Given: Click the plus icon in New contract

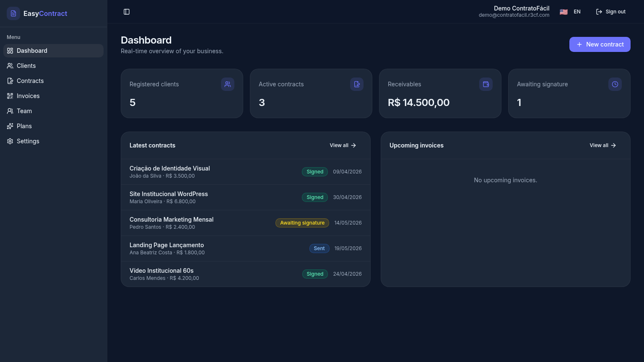Looking at the screenshot, I should pos(579,44).
